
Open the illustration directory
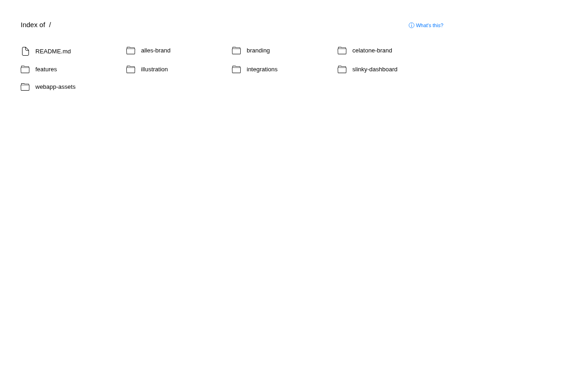(154, 69)
